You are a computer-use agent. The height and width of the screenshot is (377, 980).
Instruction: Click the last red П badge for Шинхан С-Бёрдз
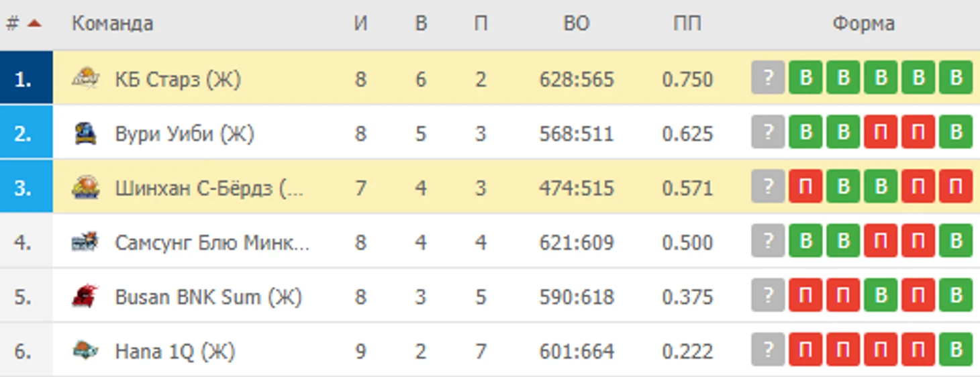click(x=956, y=188)
